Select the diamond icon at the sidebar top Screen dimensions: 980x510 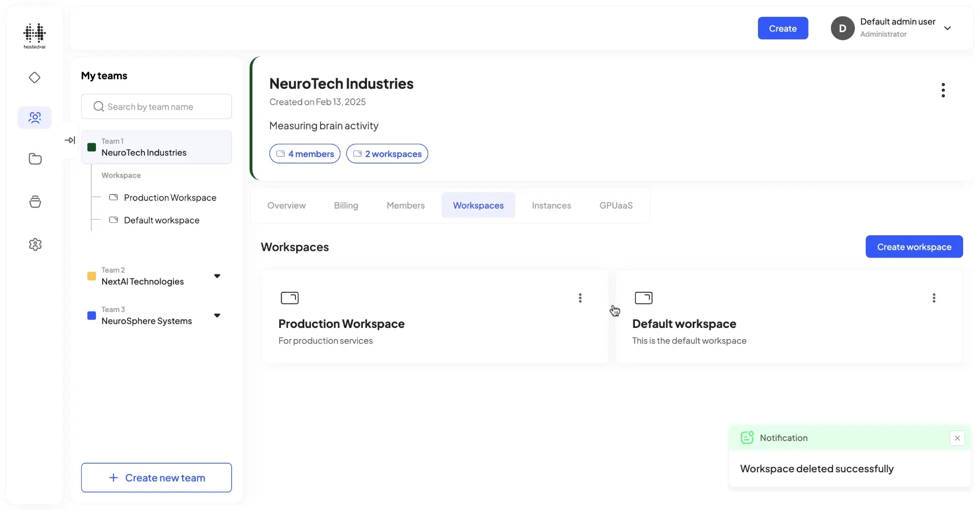(34, 78)
